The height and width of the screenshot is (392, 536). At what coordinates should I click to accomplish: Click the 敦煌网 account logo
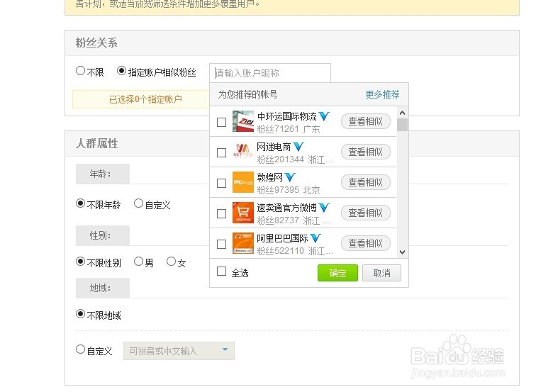(x=242, y=182)
